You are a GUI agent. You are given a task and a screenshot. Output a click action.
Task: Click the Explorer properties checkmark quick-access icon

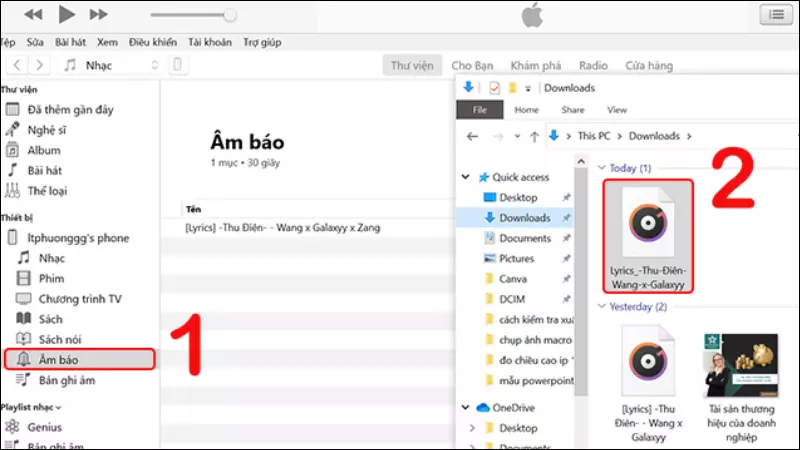pos(494,88)
